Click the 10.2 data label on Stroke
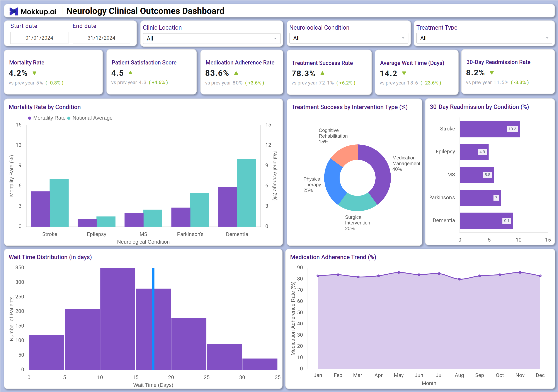Viewport: 558px width, 392px height. point(512,129)
